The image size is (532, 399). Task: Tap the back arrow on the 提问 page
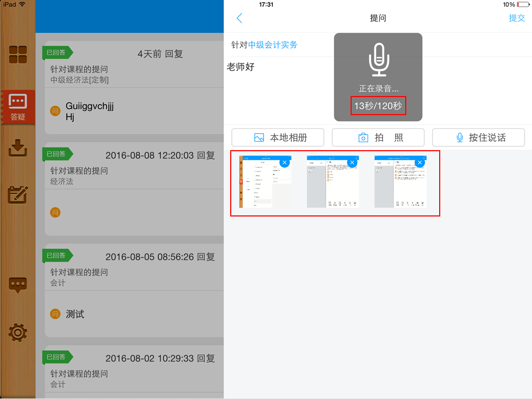click(x=239, y=18)
